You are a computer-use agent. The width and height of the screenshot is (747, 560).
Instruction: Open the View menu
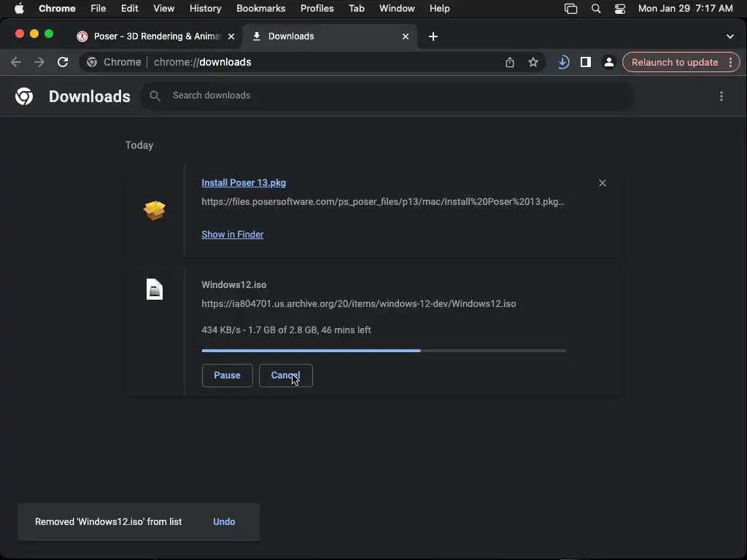click(163, 9)
